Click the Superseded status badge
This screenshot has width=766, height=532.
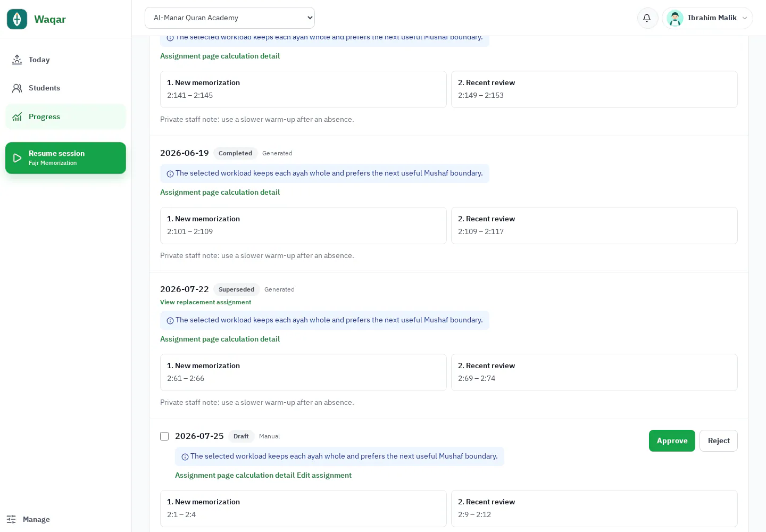tap(236, 289)
